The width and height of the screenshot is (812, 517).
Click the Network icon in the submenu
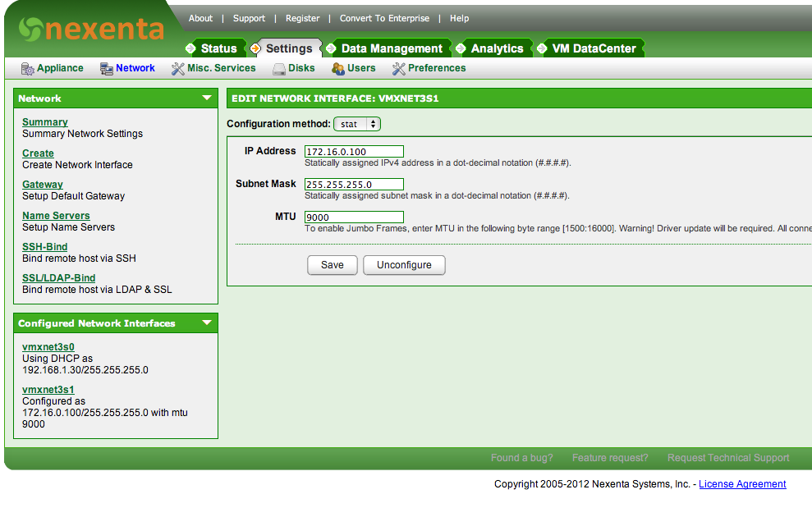(x=107, y=69)
